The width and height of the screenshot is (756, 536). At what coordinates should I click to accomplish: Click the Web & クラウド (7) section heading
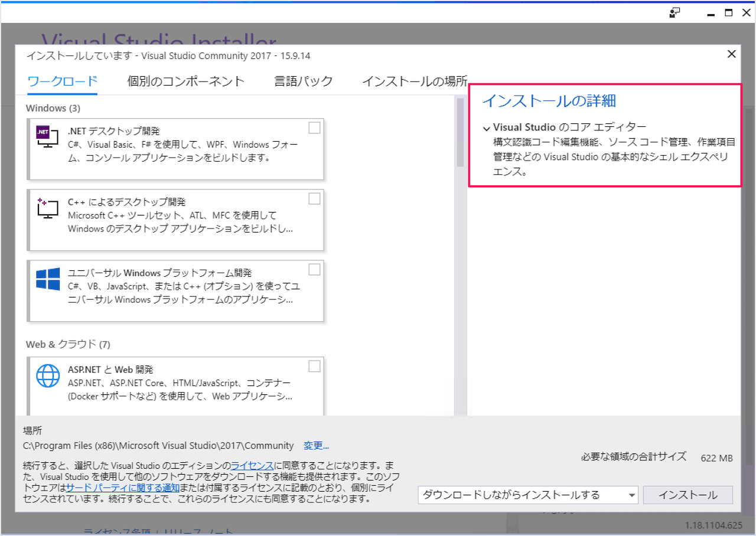click(x=68, y=344)
